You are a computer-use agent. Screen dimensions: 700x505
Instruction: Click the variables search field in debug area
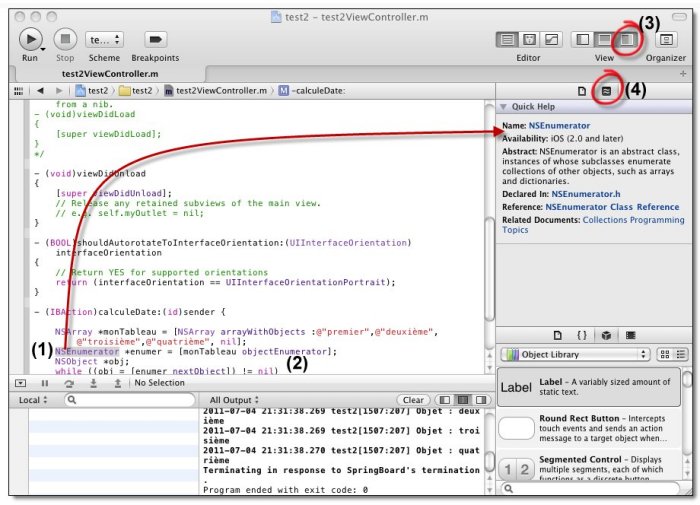[125, 400]
